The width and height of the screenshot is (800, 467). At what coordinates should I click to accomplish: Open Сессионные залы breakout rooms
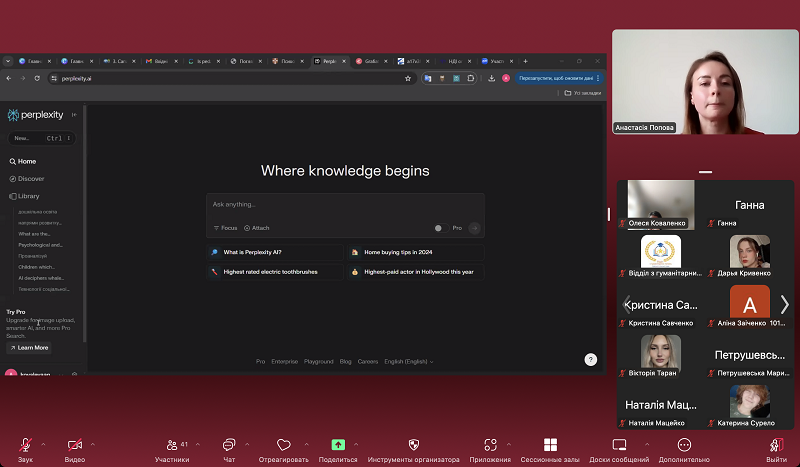tap(550, 445)
